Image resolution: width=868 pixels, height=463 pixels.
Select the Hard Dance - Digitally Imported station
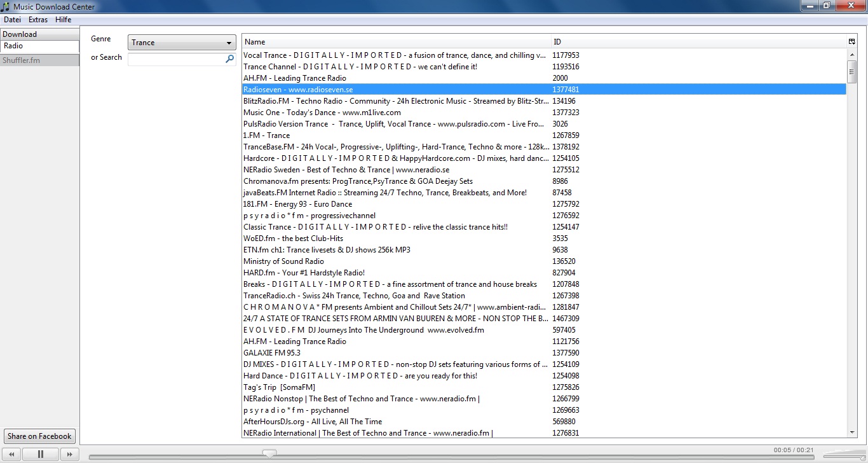545,376
